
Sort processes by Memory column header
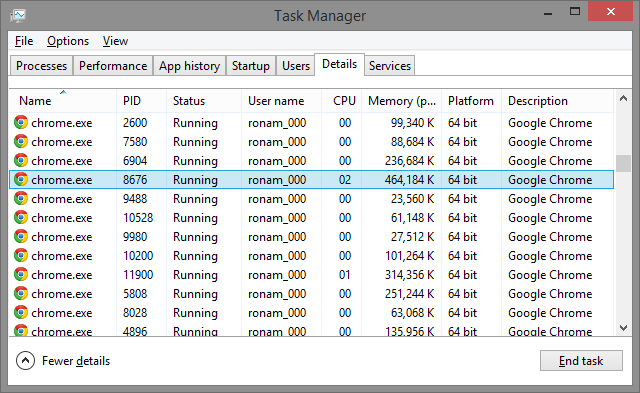[x=402, y=101]
